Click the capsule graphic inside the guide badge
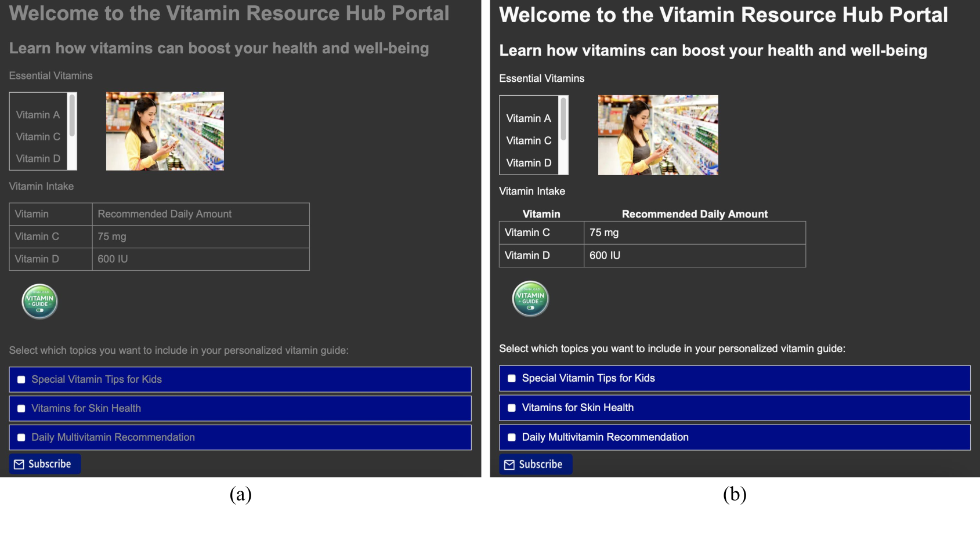 (39, 309)
